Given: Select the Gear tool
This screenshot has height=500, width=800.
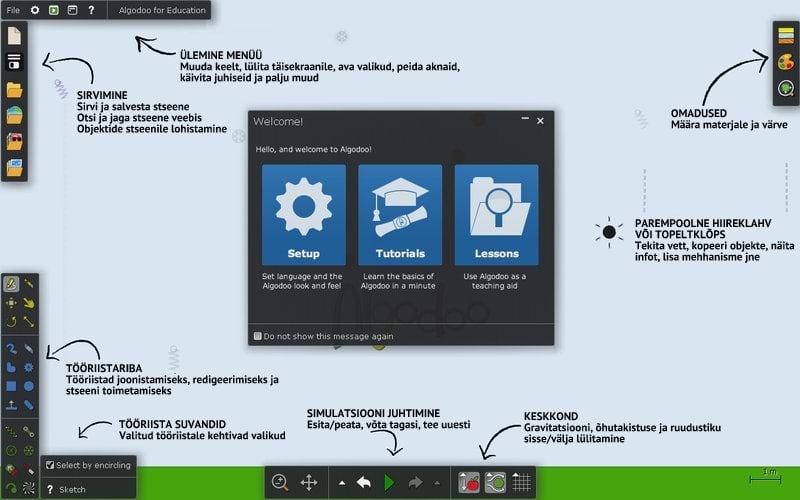Looking at the screenshot, I should (29, 367).
